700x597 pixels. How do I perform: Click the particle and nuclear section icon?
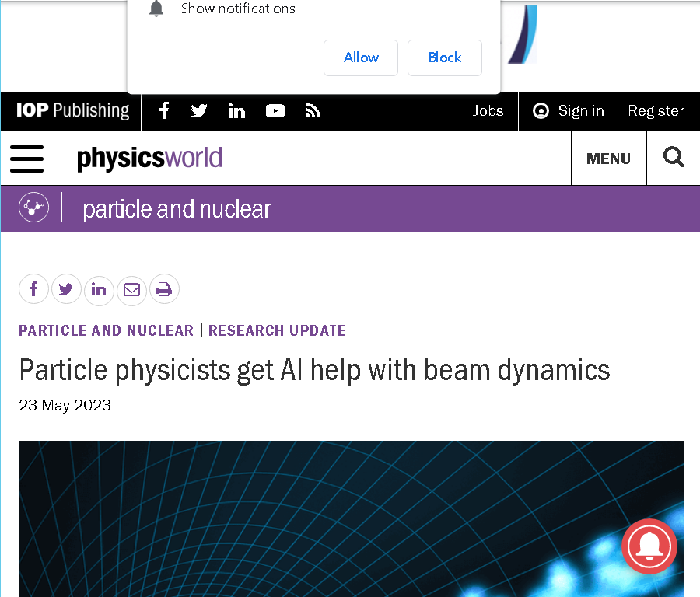pos(34,207)
